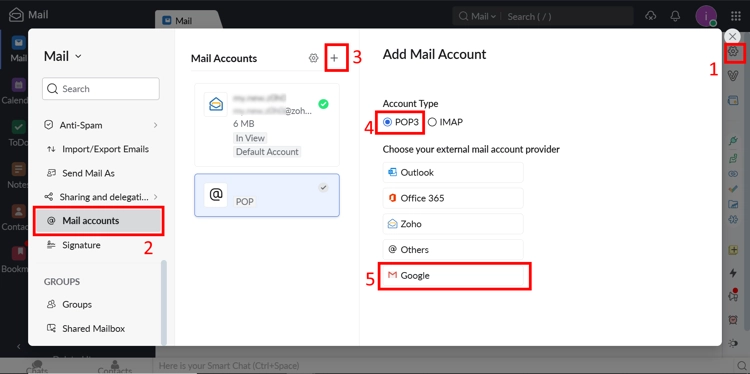This screenshot has width=750, height=374.
Task: Toggle light bulb theme icon in right sidebar
Action: pyautogui.click(x=733, y=343)
